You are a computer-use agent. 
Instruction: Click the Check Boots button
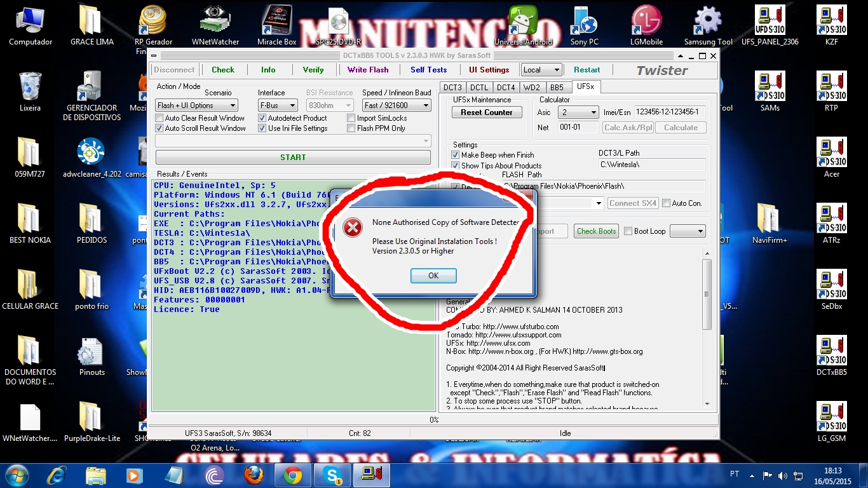tap(596, 231)
